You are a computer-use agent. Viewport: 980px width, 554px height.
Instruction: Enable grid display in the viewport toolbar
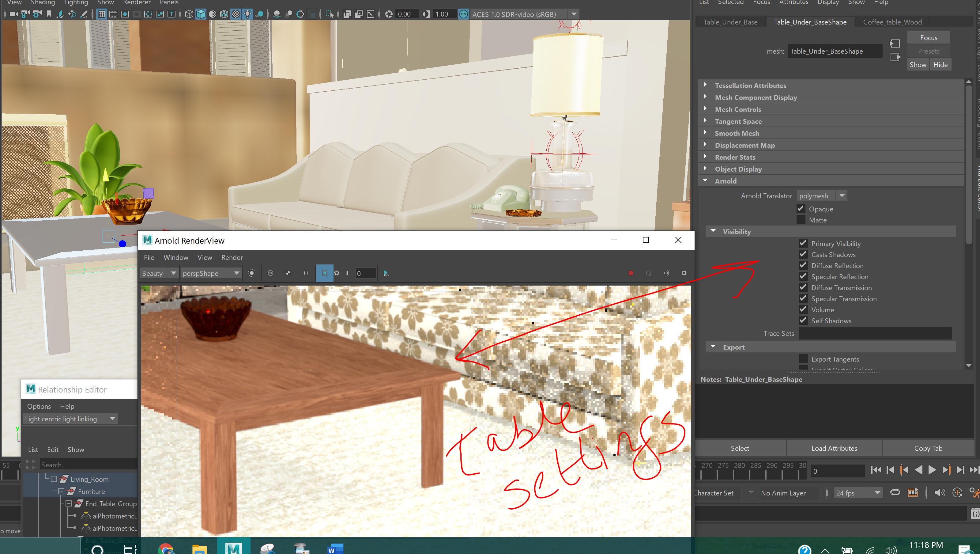point(102,14)
